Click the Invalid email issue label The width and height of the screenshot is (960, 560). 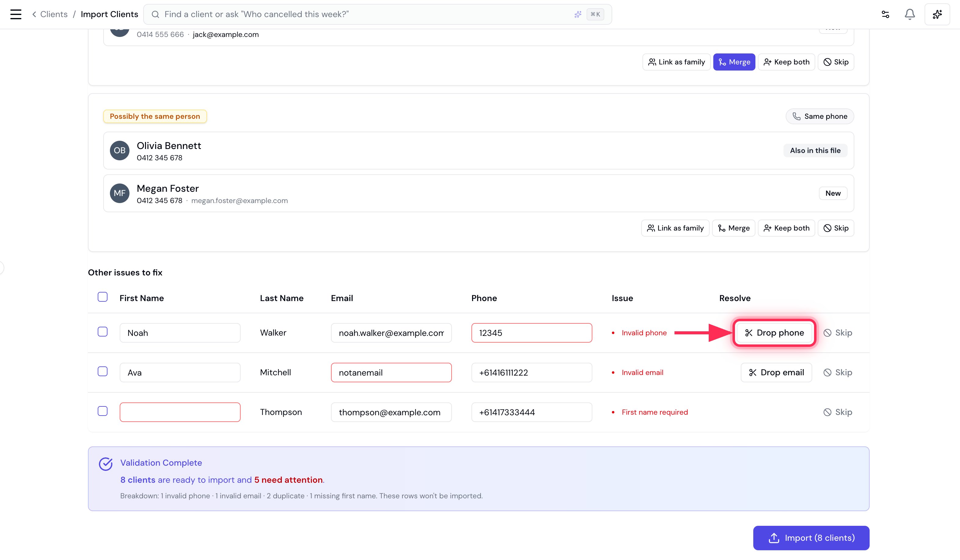(642, 373)
